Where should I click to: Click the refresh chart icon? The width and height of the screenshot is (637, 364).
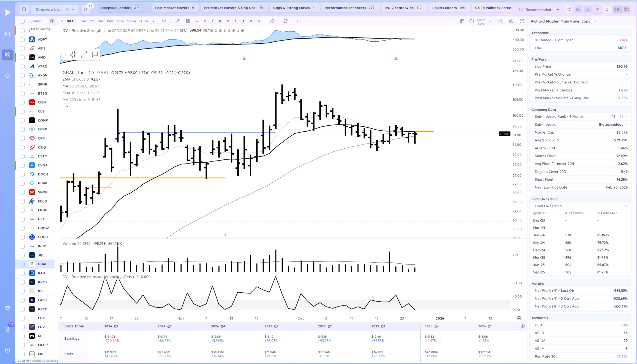pyautogui.click(x=285, y=21)
